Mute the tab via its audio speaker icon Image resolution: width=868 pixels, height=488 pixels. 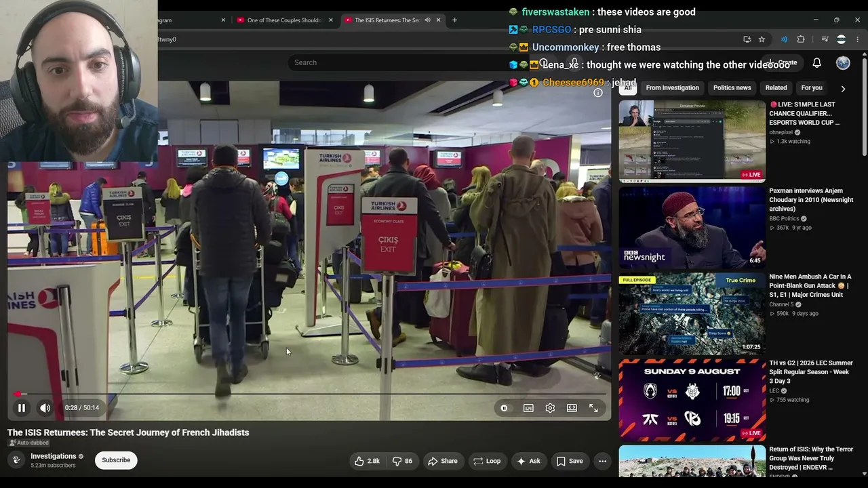pyautogui.click(x=427, y=20)
